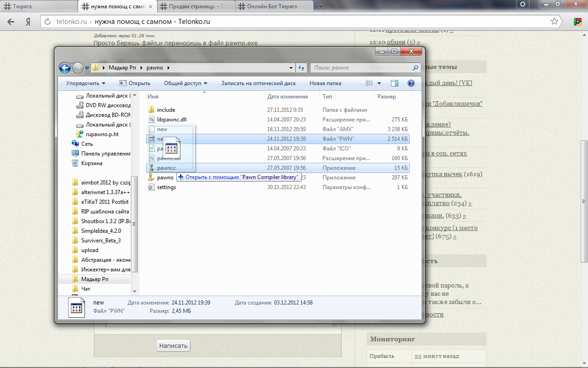Select the pawno application icon
This screenshot has width=588, height=368.
(151, 178)
